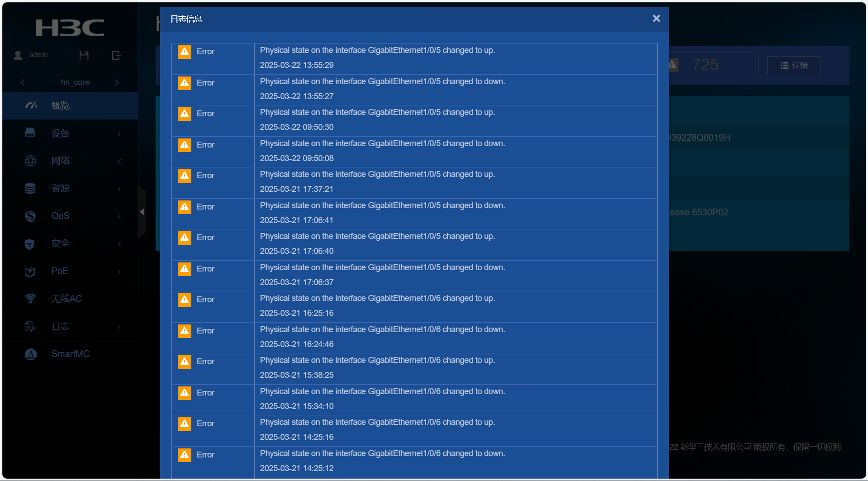Click the H3C logo
The height and width of the screenshot is (481, 868).
(x=70, y=28)
